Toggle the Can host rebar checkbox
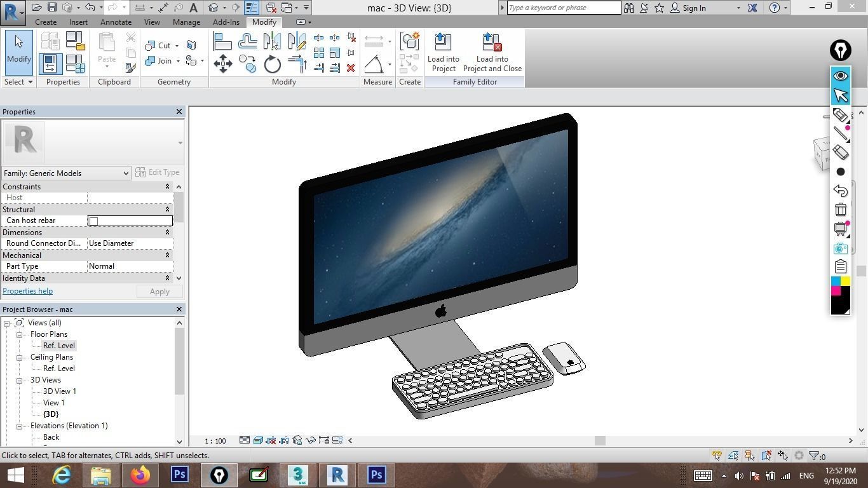This screenshot has height=488, width=868. pos(93,220)
